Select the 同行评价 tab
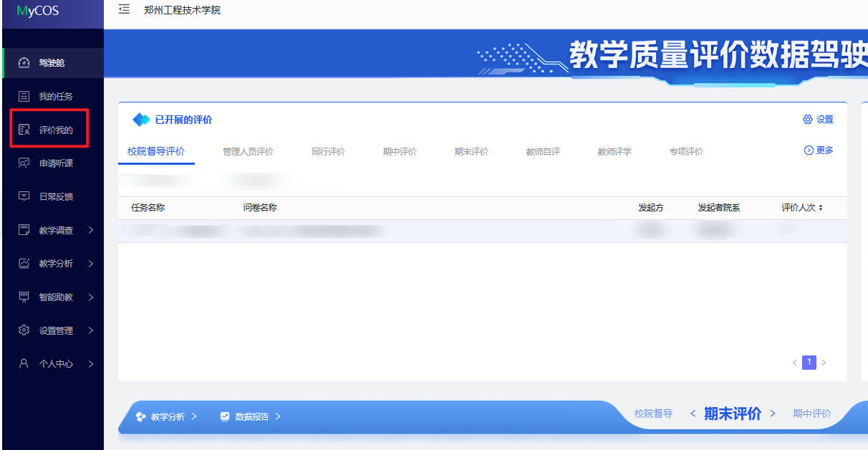 [x=328, y=151]
